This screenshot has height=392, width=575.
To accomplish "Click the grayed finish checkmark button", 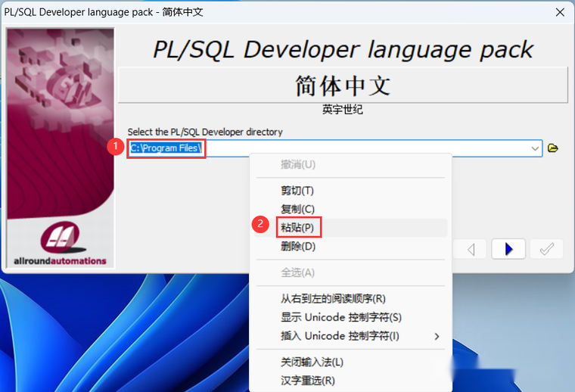I will tap(546, 250).
